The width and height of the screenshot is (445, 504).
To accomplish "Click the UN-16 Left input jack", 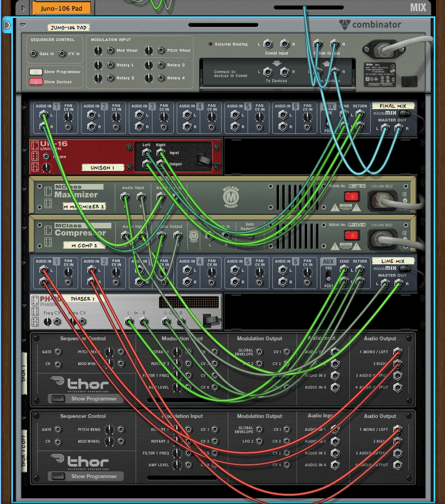I will click(x=146, y=152).
